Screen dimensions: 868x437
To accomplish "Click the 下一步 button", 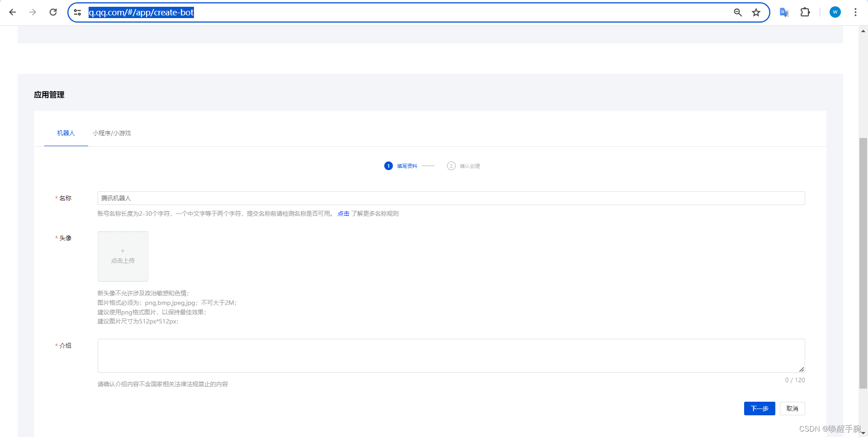I will 759,408.
